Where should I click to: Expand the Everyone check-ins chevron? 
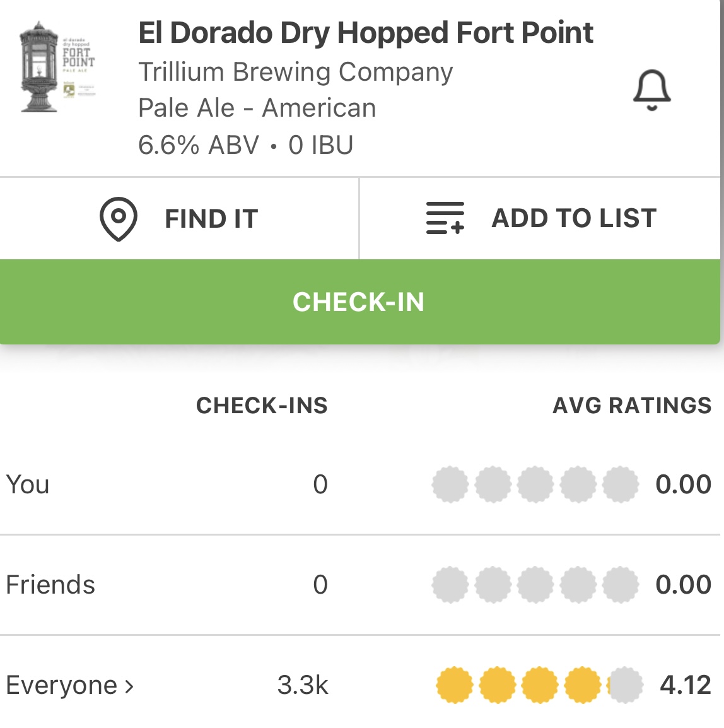click(129, 686)
